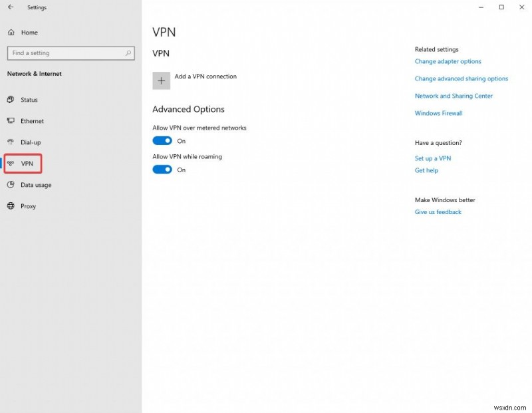Open Data usage settings

(x=33, y=185)
